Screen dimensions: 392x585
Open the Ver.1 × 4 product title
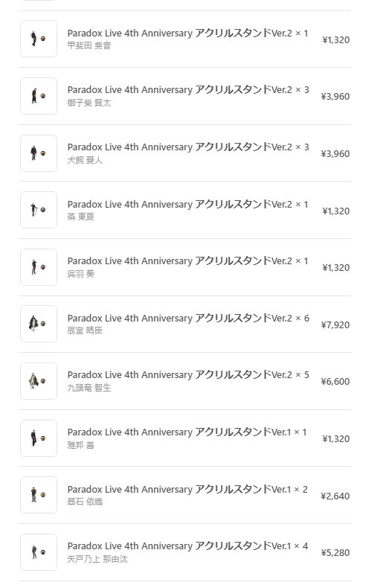pos(187,546)
